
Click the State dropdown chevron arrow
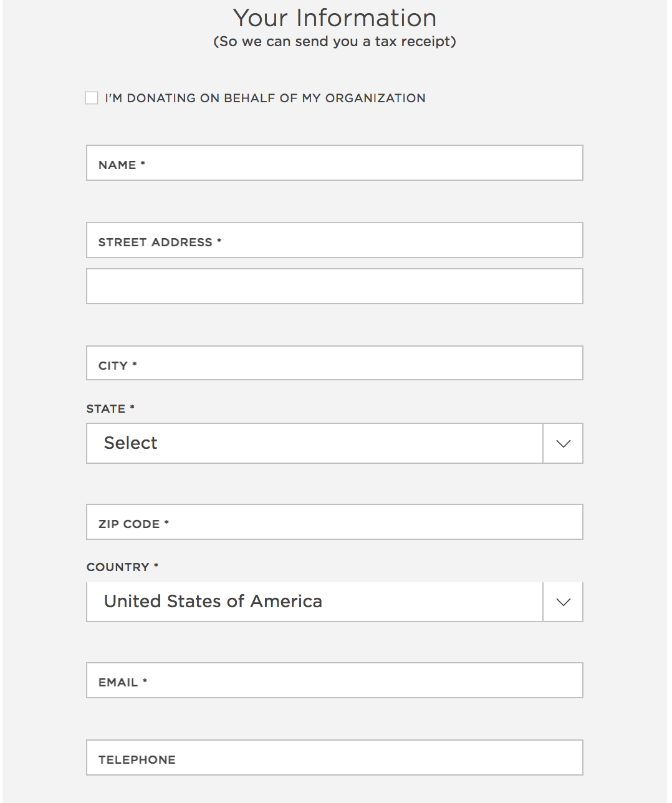click(x=563, y=444)
